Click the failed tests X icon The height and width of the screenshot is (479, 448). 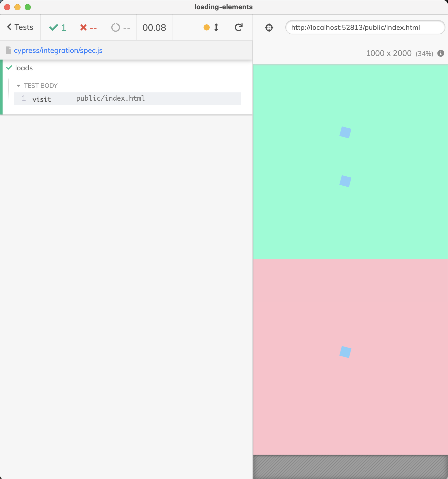click(83, 27)
